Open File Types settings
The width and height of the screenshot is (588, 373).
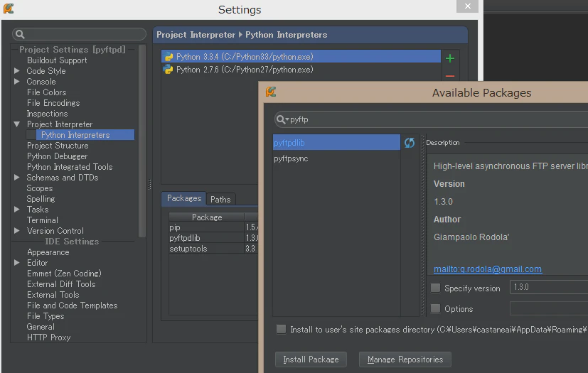pyautogui.click(x=46, y=316)
